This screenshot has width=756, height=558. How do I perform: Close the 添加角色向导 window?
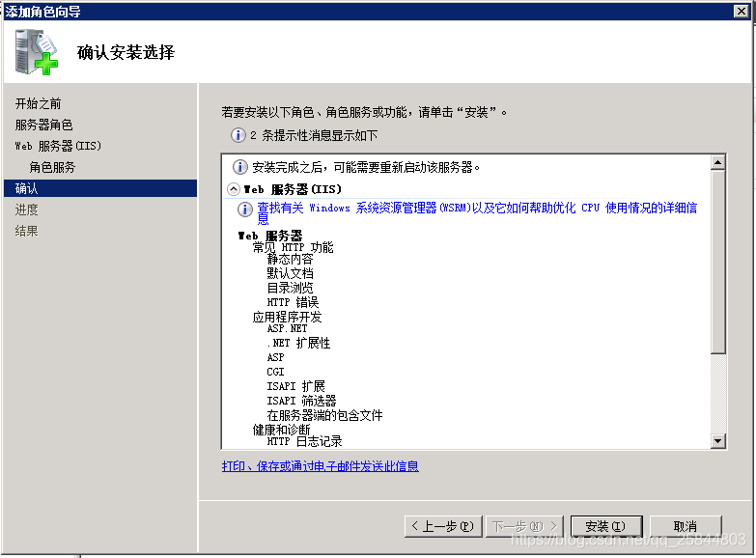742,11
